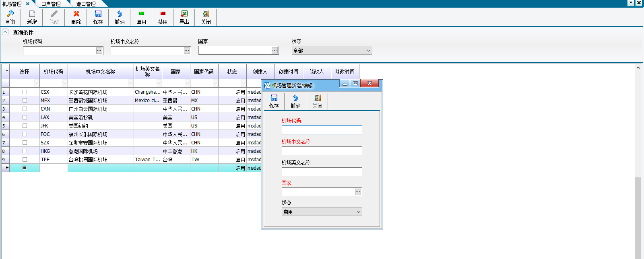Click the 机场中文名称 input in edit dialog
Viewport: 644px width, 259px height.
pyautogui.click(x=322, y=151)
